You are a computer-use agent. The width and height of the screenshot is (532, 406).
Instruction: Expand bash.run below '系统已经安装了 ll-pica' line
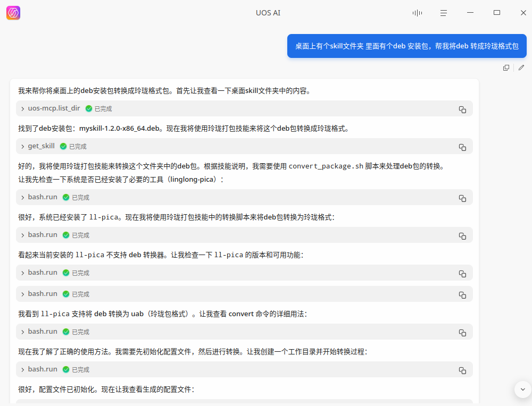coord(23,235)
